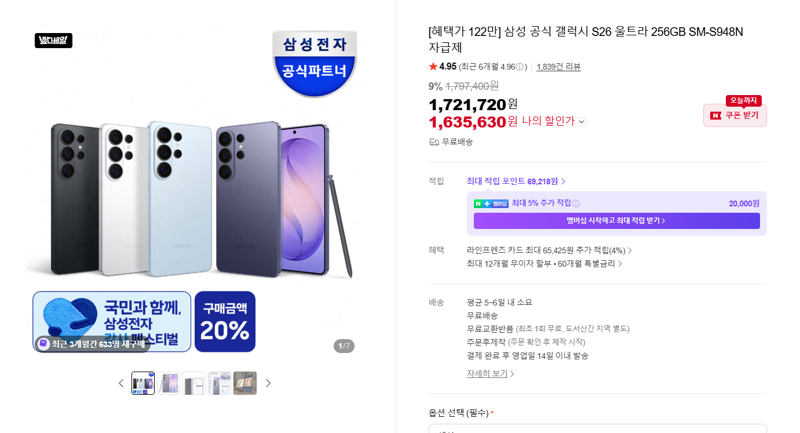Screen dimensions: 800x433
Task: Select the fifth product thumbnail
Action: click(245, 383)
